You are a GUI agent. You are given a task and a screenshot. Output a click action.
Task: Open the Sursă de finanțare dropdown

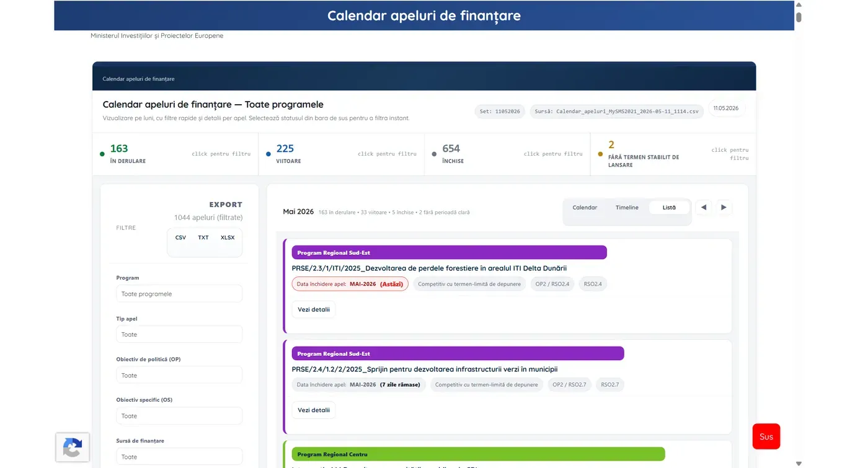coord(179,457)
